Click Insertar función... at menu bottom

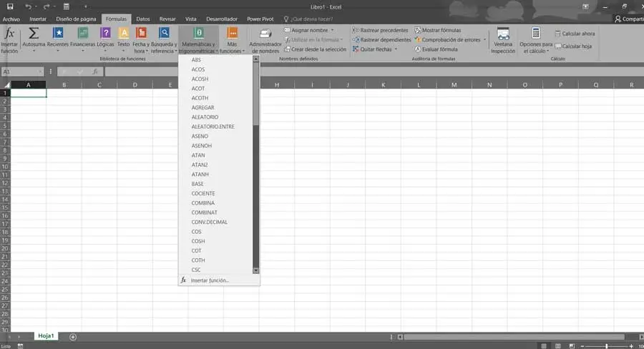pos(219,280)
